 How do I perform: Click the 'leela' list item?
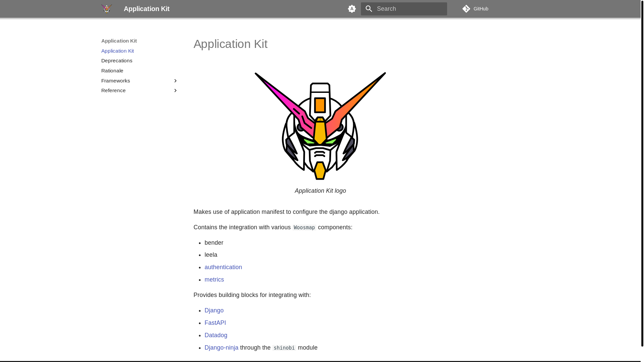pos(211,255)
